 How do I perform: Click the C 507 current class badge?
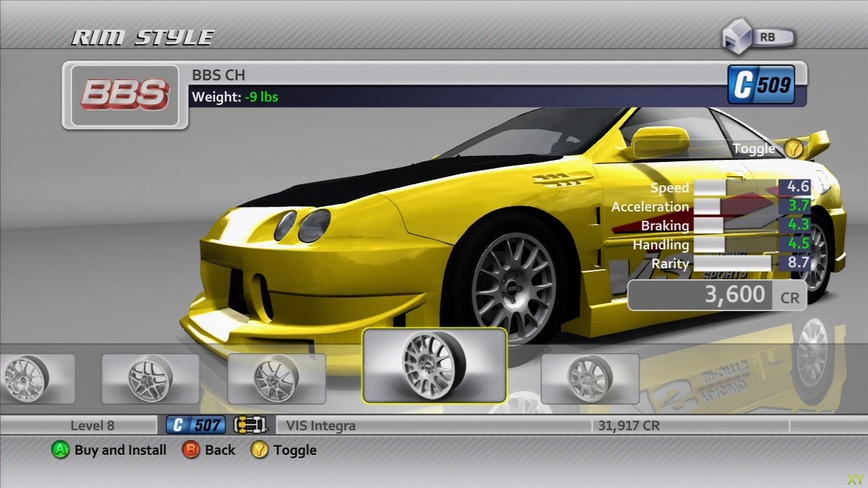(196, 426)
